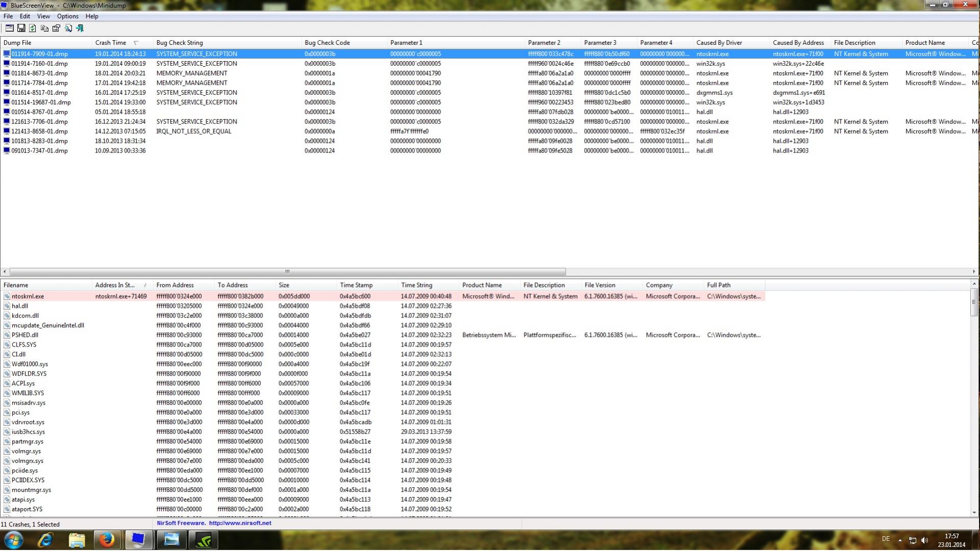Click the Bug Check String column header
980x551 pixels.
tap(180, 43)
